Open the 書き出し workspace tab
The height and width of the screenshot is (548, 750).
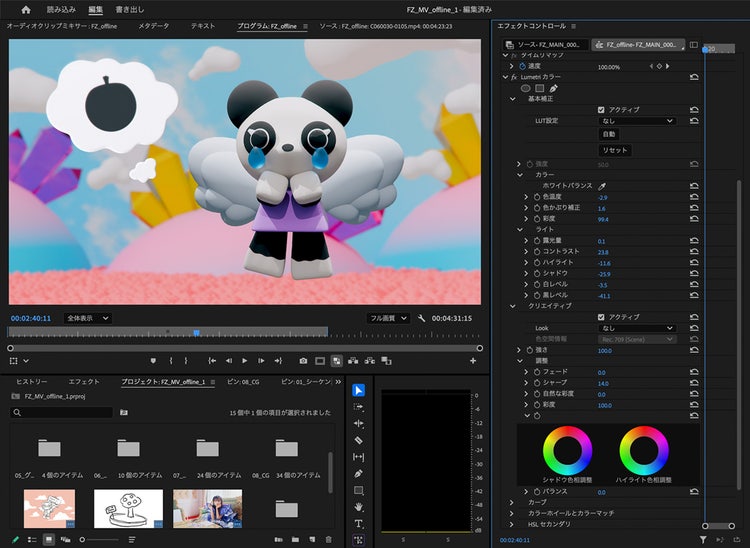129,9
